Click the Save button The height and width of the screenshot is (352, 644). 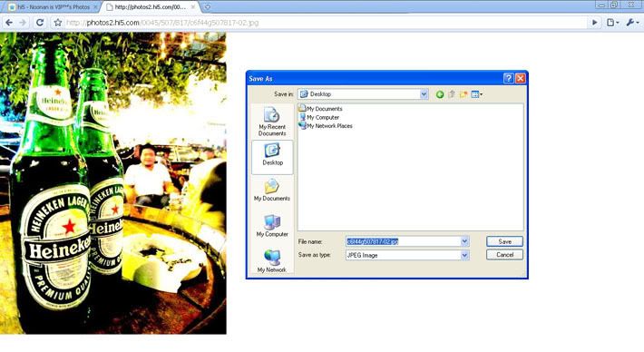tap(504, 241)
